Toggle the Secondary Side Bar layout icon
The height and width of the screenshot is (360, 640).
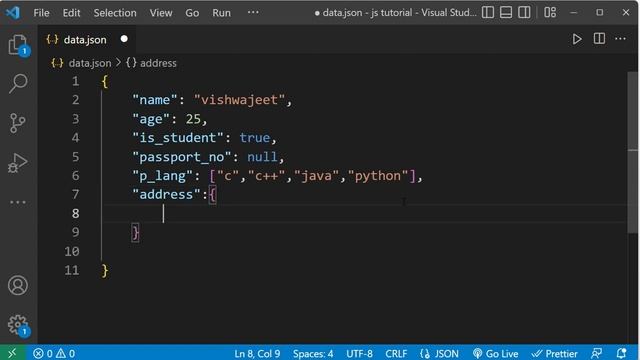coord(524,13)
